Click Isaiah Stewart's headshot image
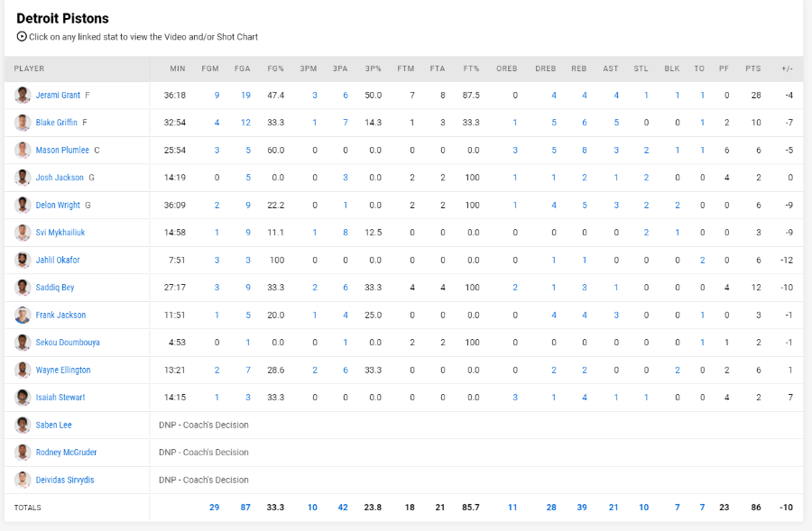This screenshot has width=812, height=531. [23, 398]
